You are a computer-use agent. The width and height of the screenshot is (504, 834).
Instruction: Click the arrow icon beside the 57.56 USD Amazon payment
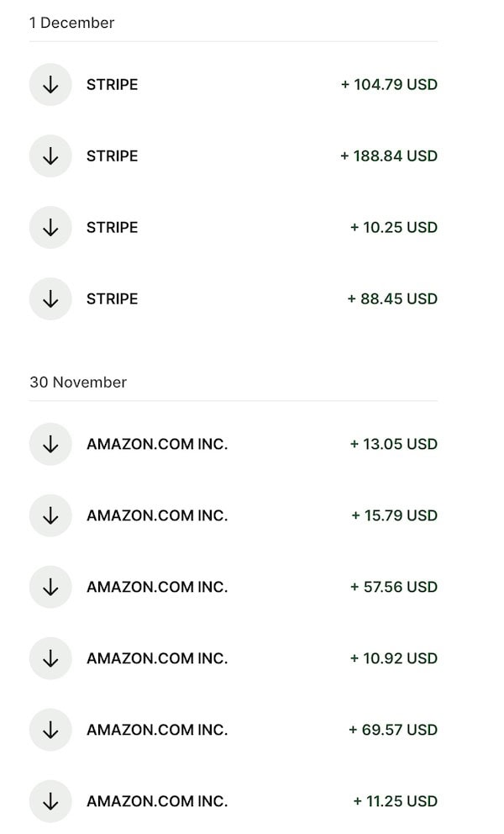pyautogui.click(x=50, y=587)
